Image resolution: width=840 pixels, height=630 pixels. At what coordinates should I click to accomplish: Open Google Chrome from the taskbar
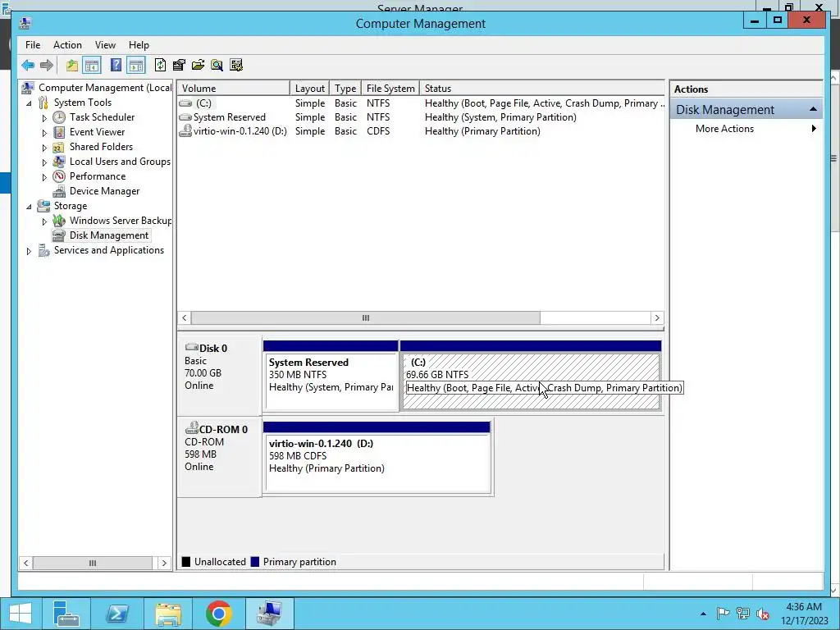click(x=218, y=614)
